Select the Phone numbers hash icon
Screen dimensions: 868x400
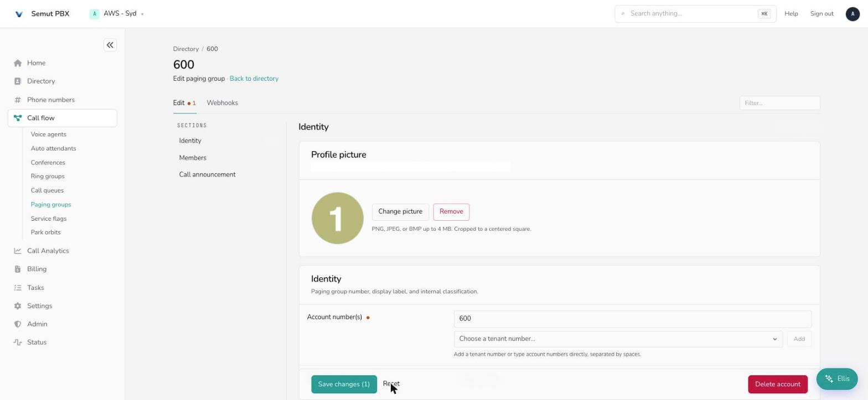pos(18,100)
